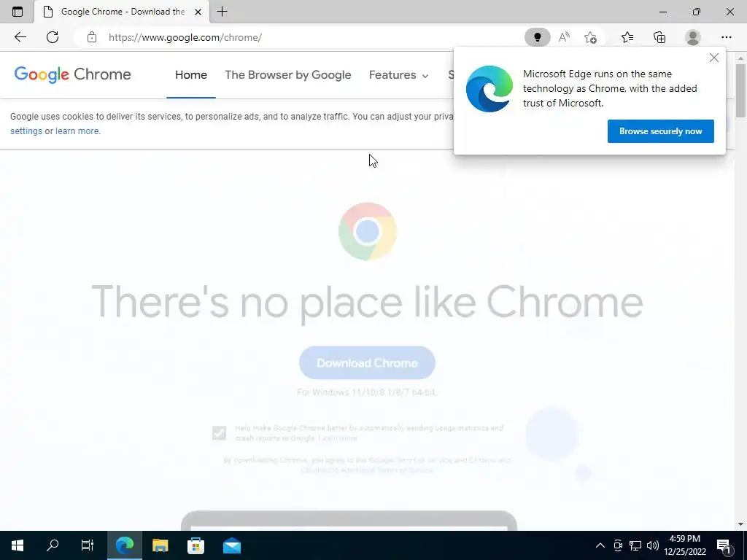Click the network status tray icon
This screenshot has width=747, height=560.
click(x=635, y=545)
